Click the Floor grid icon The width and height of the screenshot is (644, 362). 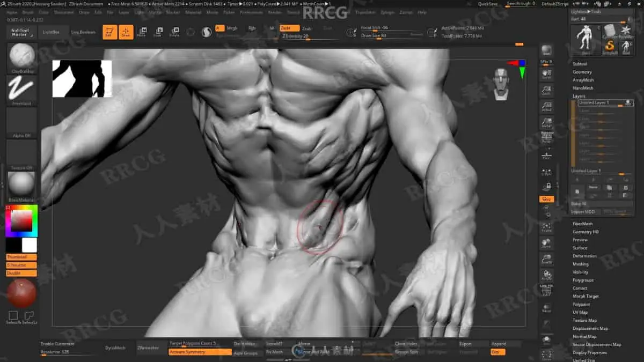click(546, 155)
